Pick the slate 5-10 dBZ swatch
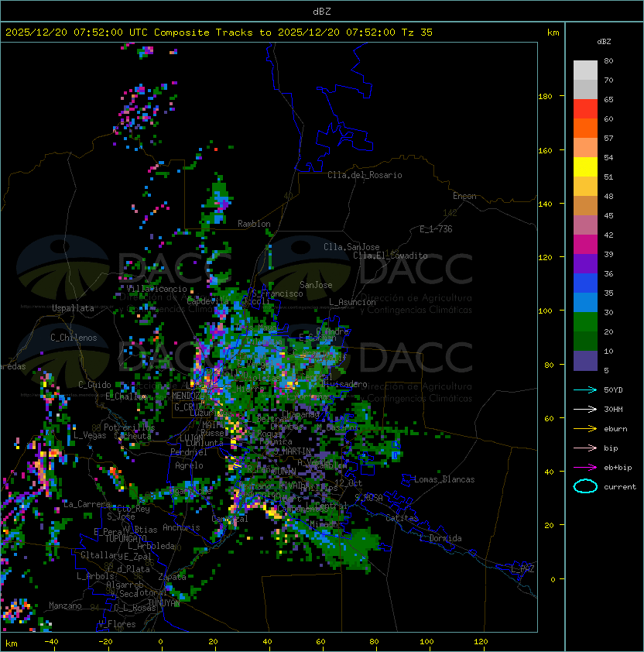 (x=585, y=361)
